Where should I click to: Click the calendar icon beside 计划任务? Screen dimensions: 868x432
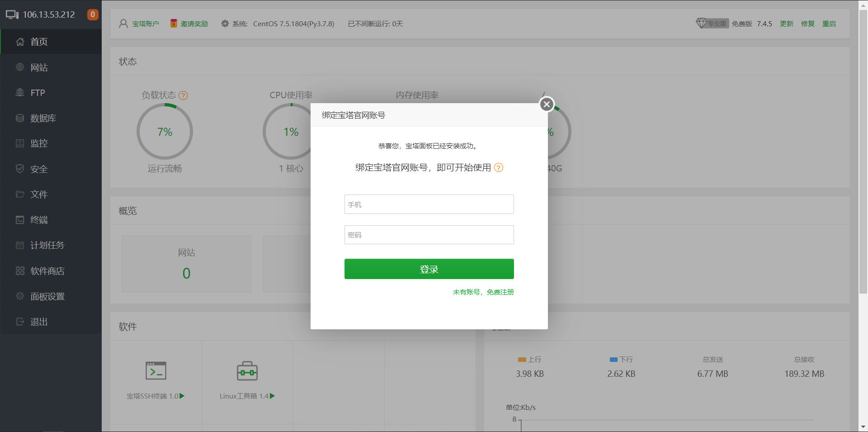pos(20,245)
